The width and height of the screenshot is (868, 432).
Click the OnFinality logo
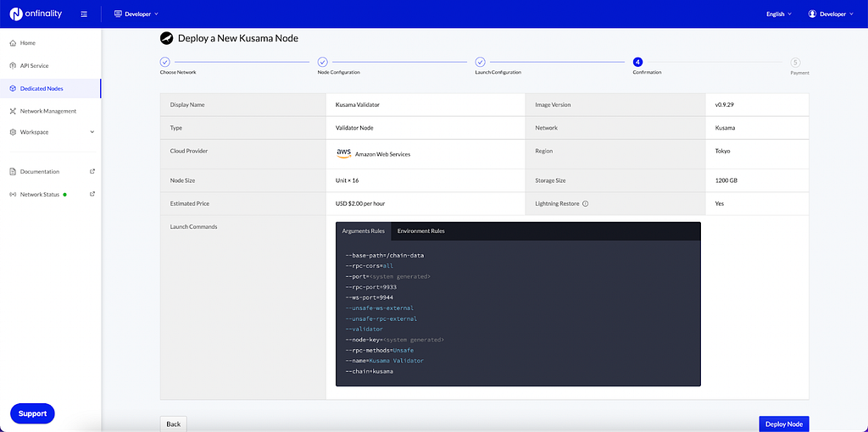[x=36, y=14]
